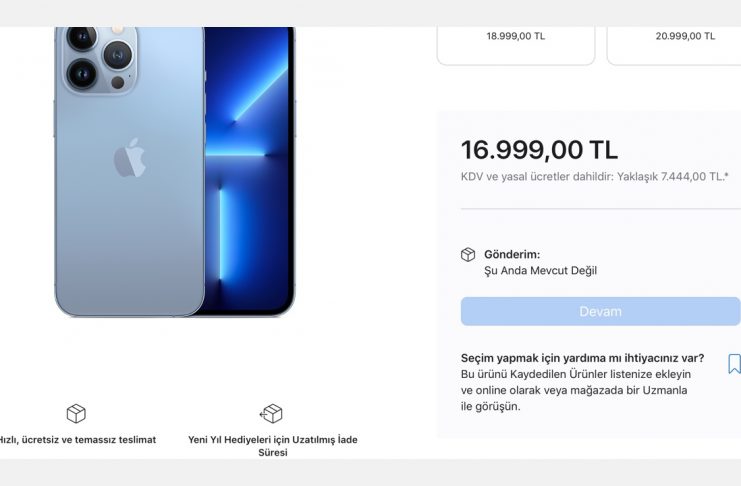Click the Hızlı, ücretsiz ve temassız teslimat text
This screenshot has width=741, height=486.
pos(77,440)
